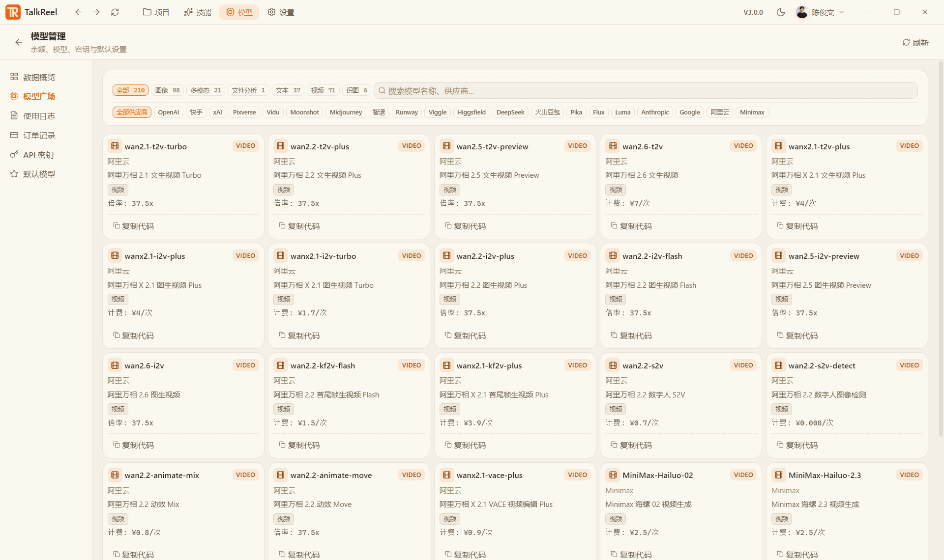Viewport: 944px width, 560px height.
Task: Filter by DeepSeek provider
Action: (510, 112)
